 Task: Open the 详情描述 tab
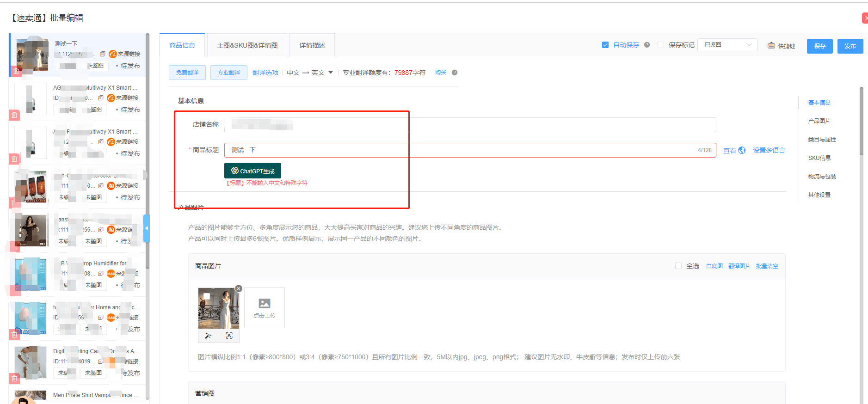(312, 45)
